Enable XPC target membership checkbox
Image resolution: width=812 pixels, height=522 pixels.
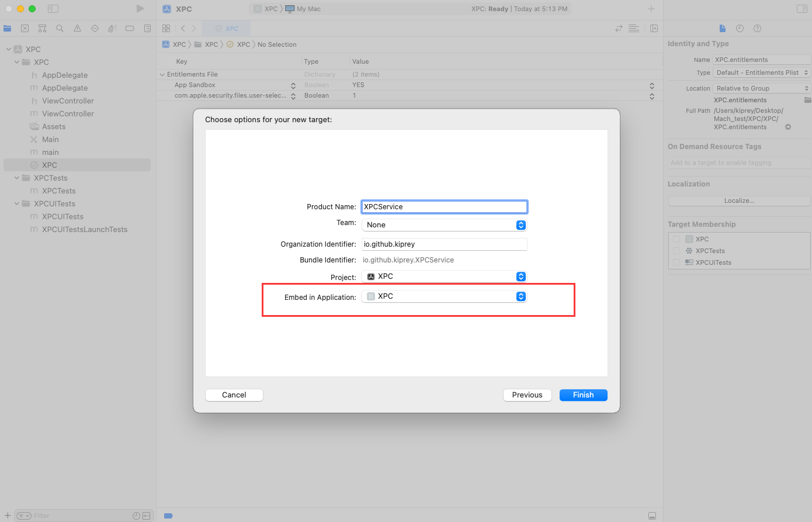coord(676,239)
